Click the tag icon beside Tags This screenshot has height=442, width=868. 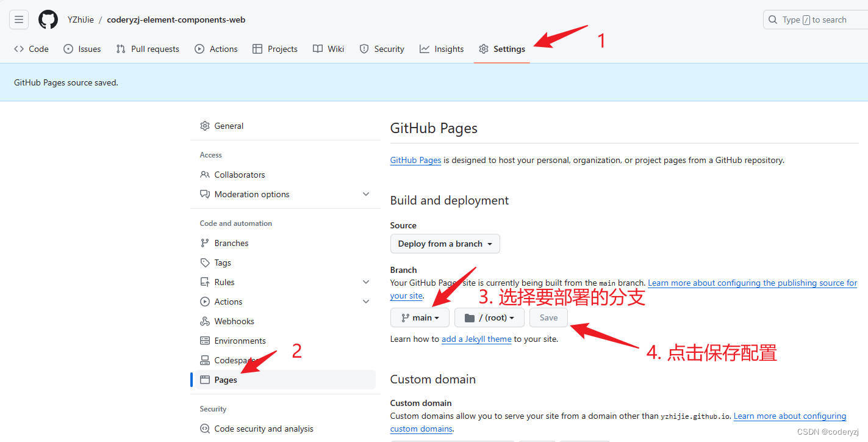[x=205, y=263]
